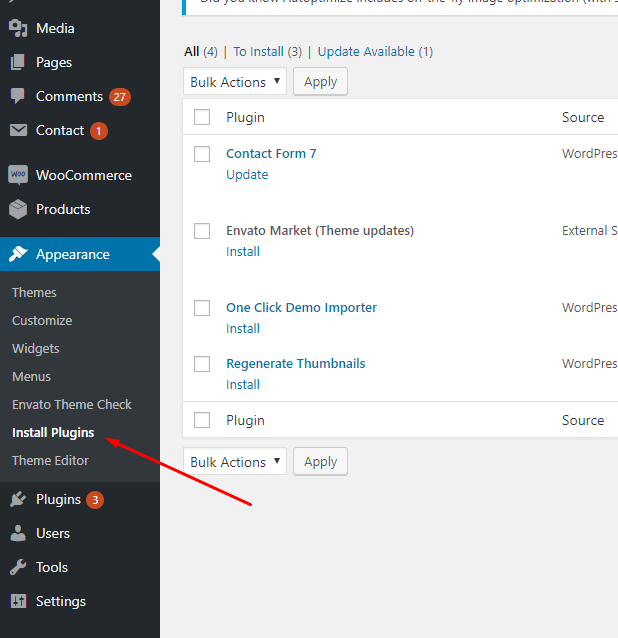Check the Envato Market plugin checkbox

click(202, 231)
